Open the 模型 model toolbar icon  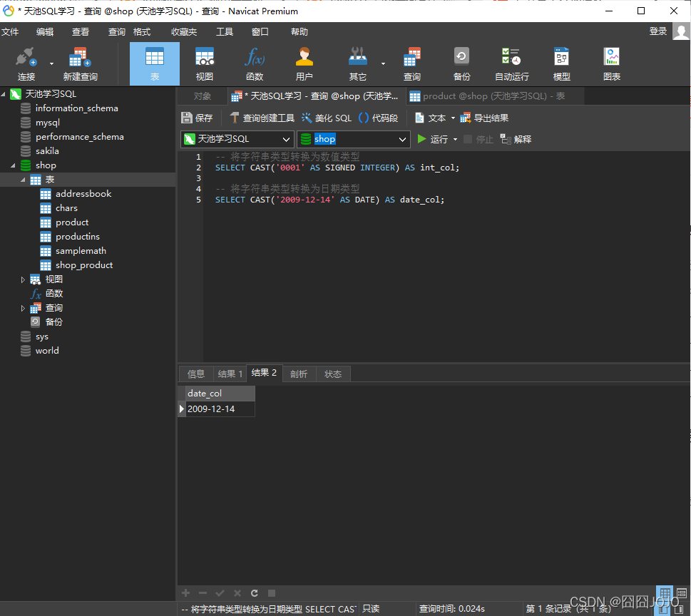(x=561, y=64)
